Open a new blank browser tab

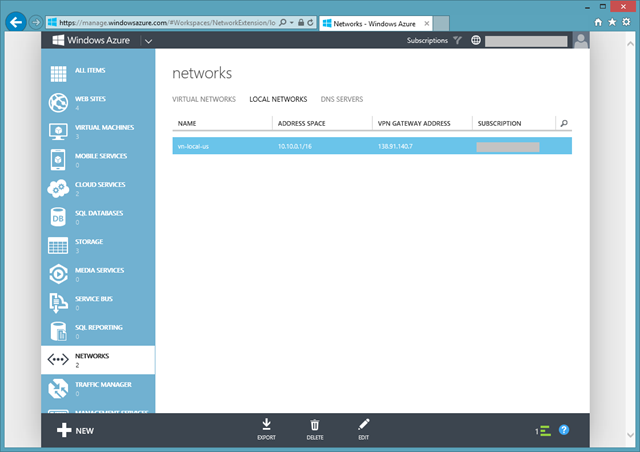click(x=441, y=24)
